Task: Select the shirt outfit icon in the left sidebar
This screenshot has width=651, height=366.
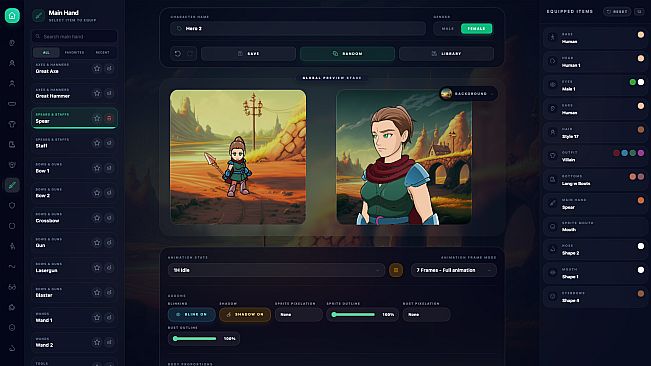Action: coord(12,124)
